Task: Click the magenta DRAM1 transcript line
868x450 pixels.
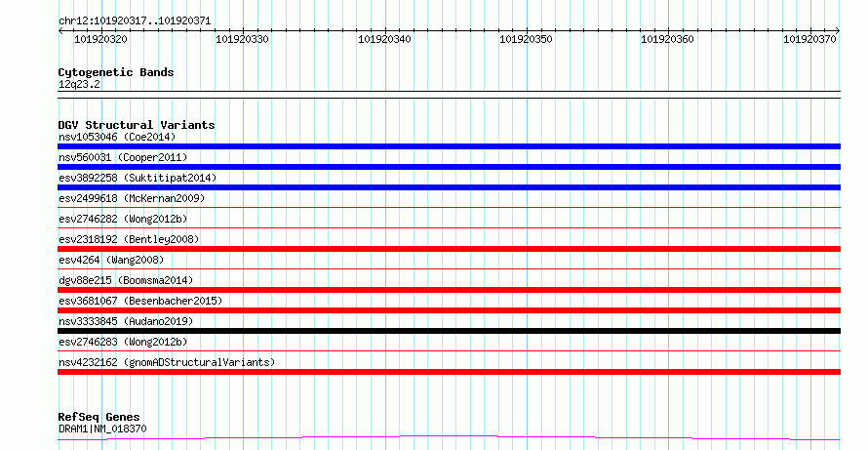Action: tap(449, 438)
